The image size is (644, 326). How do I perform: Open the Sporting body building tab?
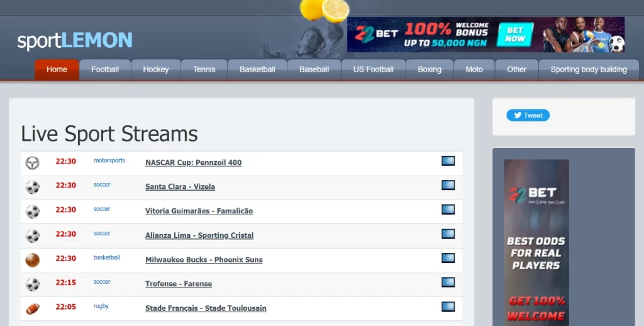click(x=589, y=69)
